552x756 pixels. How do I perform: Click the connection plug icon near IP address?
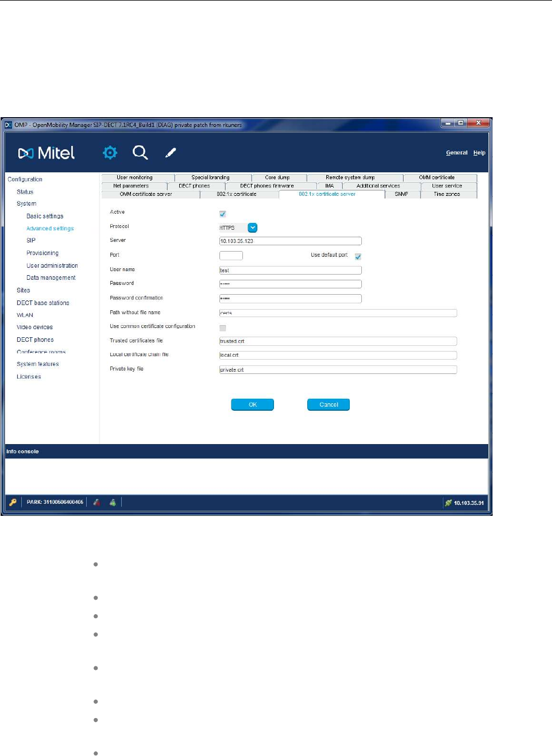tap(448, 503)
